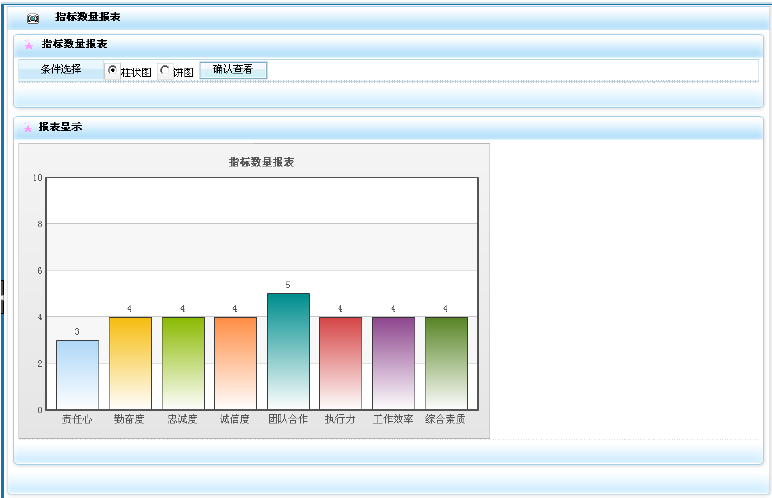Screen dimensions: 772x498
Task: Click the 工作效率 axis label
Action: pos(393,419)
